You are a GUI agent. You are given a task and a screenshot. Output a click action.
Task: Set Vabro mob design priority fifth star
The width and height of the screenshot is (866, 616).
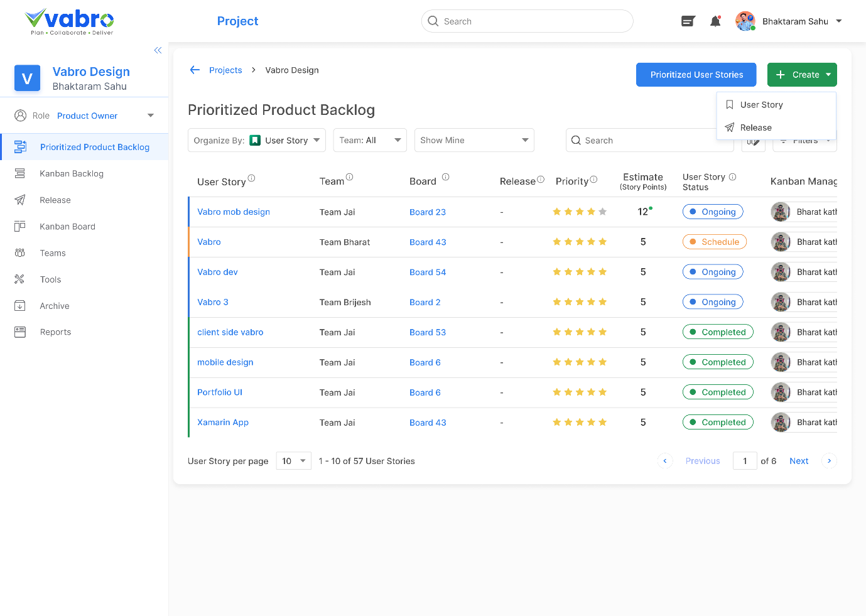(603, 212)
